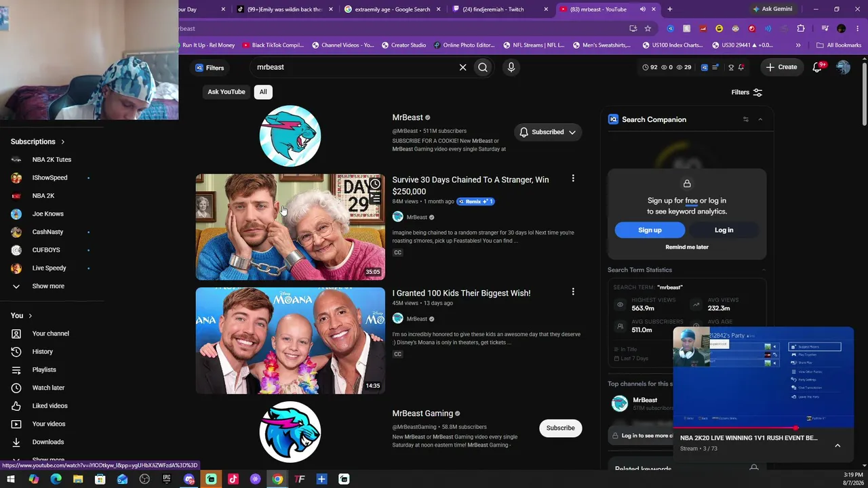868x488 pixels.
Task: Click the Remix badge on Survive 30 Days
Action: pos(475,201)
